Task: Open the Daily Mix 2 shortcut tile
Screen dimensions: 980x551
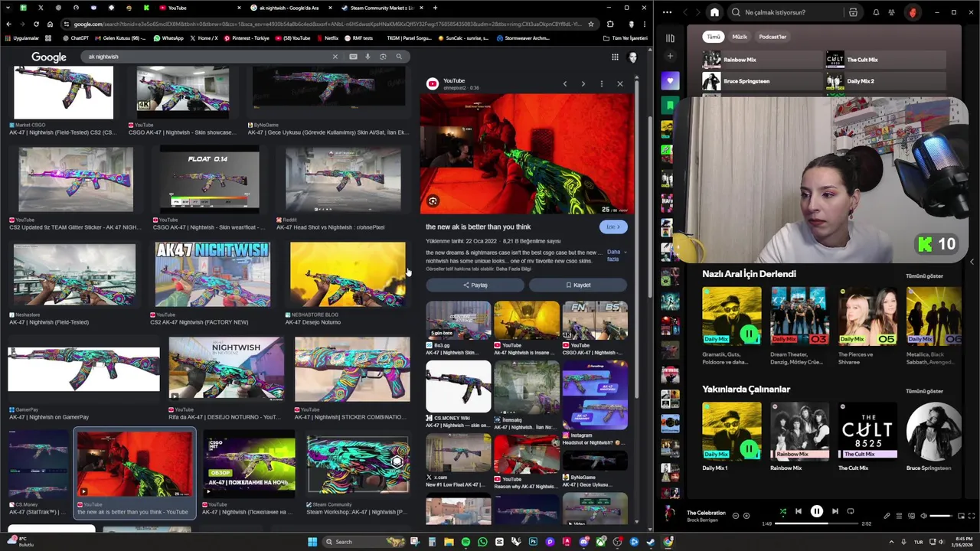Action: point(885,81)
